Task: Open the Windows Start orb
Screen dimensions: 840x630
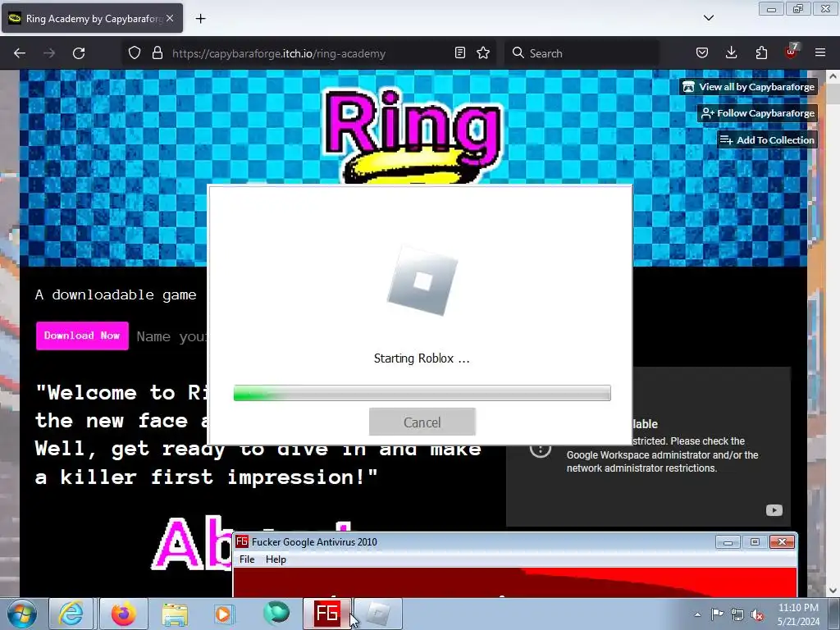Action: point(22,614)
